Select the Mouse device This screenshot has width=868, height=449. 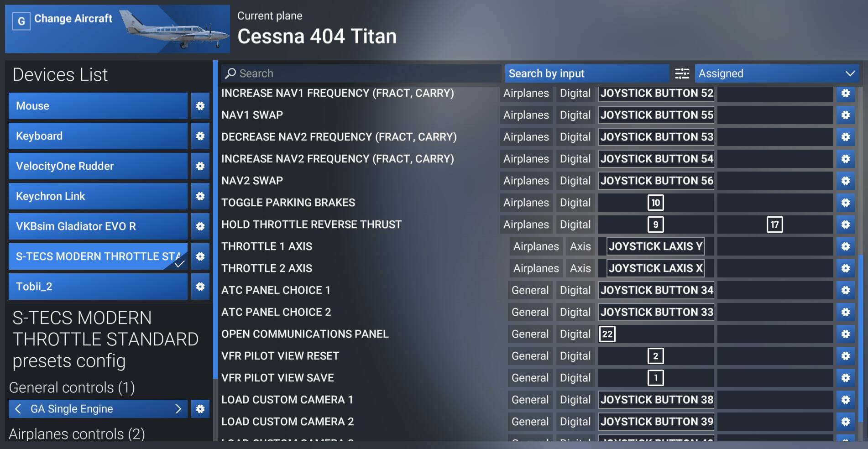pyautogui.click(x=98, y=106)
